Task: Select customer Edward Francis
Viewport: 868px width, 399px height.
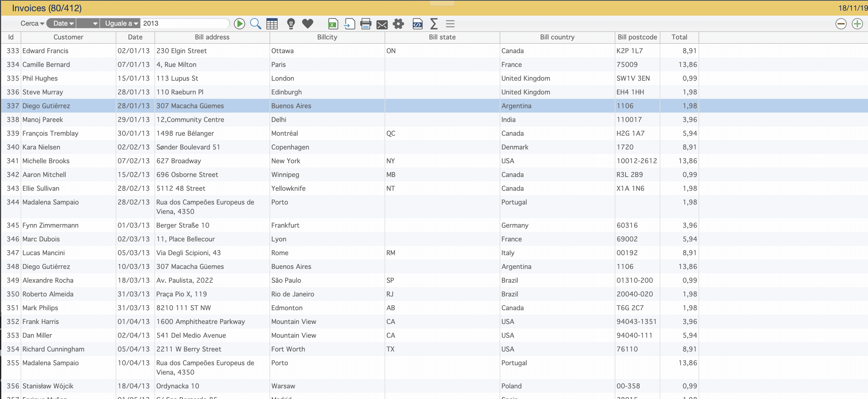Action: pyautogui.click(x=45, y=51)
